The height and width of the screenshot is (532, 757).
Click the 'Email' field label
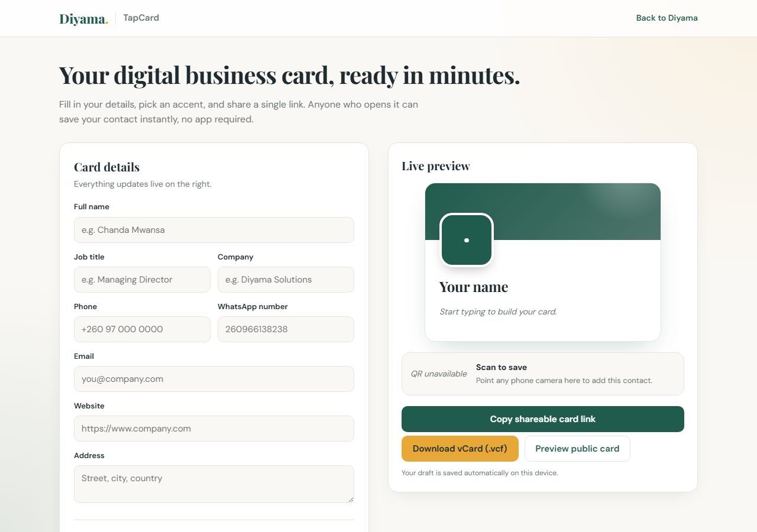[x=84, y=356]
